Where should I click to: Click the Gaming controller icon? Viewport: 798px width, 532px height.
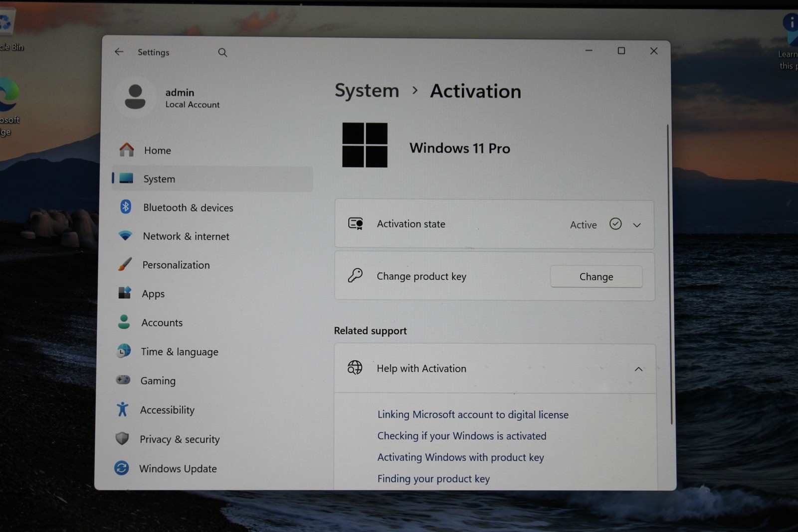pos(123,380)
